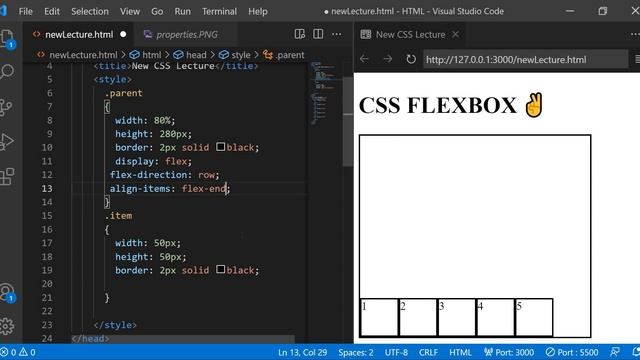This screenshot has height=360, width=640.
Task: Open the Help menu
Action: 258,11
